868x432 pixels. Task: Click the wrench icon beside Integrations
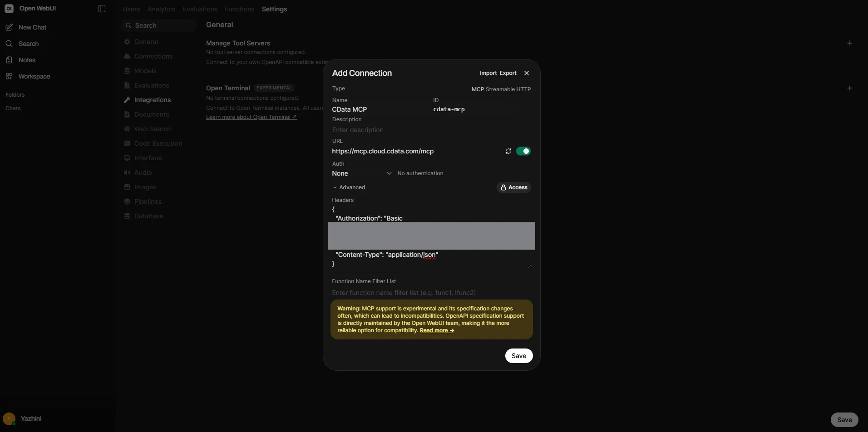127,100
